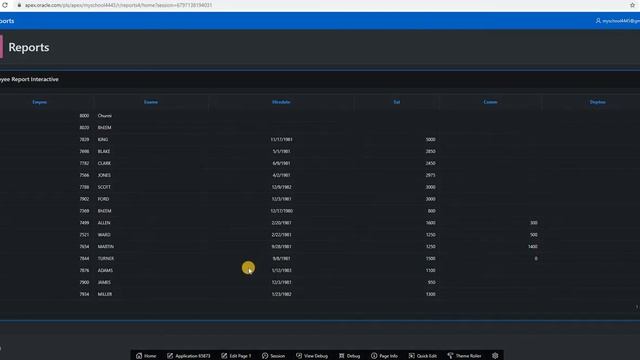Click Edit Page 1 in developer toolbar

coord(236,356)
